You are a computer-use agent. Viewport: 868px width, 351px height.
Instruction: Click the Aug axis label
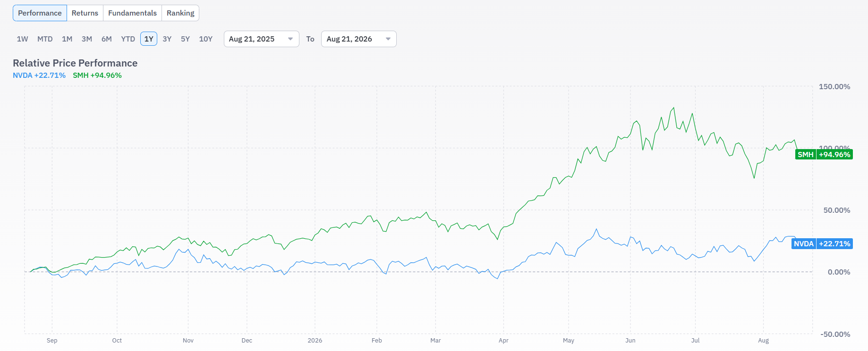(x=764, y=341)
